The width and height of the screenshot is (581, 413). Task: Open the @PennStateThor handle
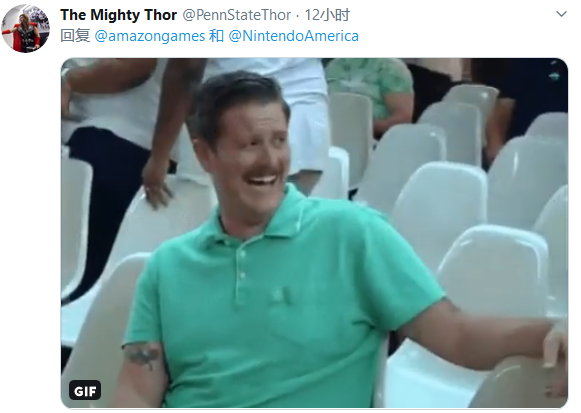(236, 15)
